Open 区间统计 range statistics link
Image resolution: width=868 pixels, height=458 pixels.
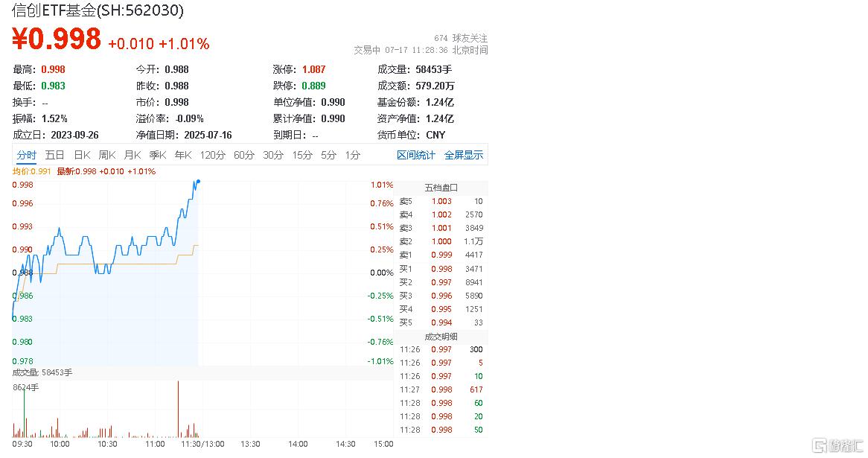tap(415, 155)
